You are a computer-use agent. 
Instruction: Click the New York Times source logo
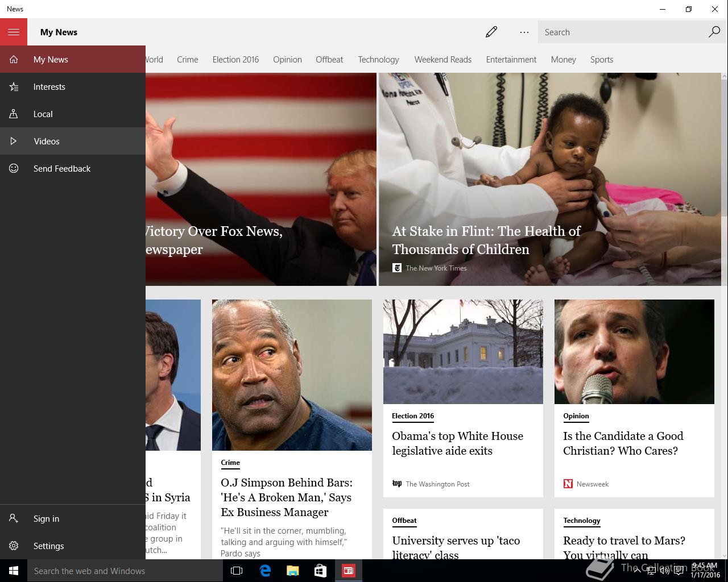pos(397,268)
